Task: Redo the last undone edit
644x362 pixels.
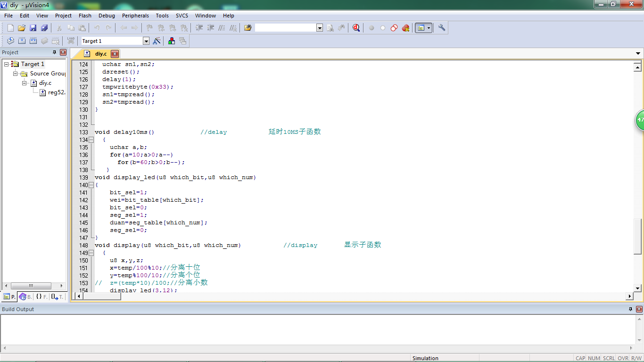Action: 108,28
